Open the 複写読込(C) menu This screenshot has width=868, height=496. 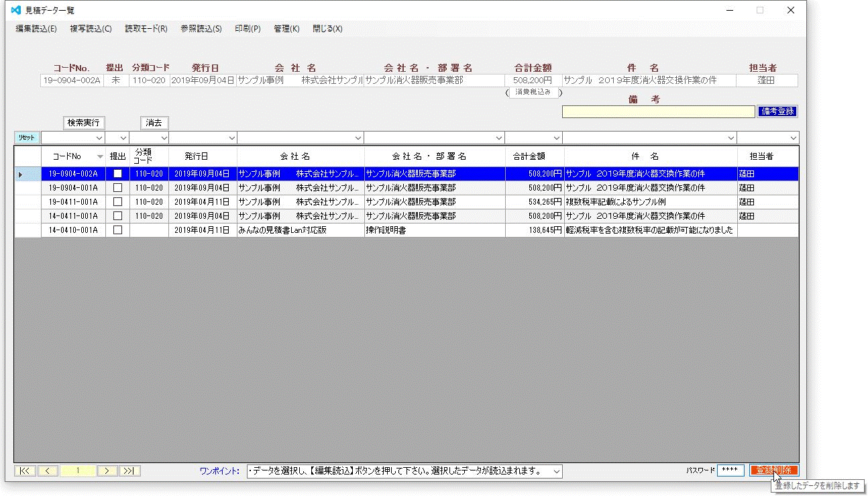point(92,29)
